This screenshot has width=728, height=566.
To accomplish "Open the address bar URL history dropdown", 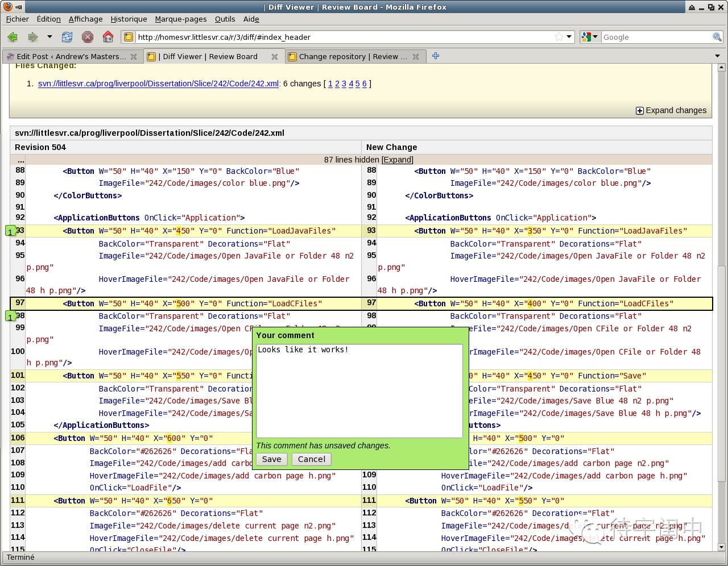I will [569, 37].
